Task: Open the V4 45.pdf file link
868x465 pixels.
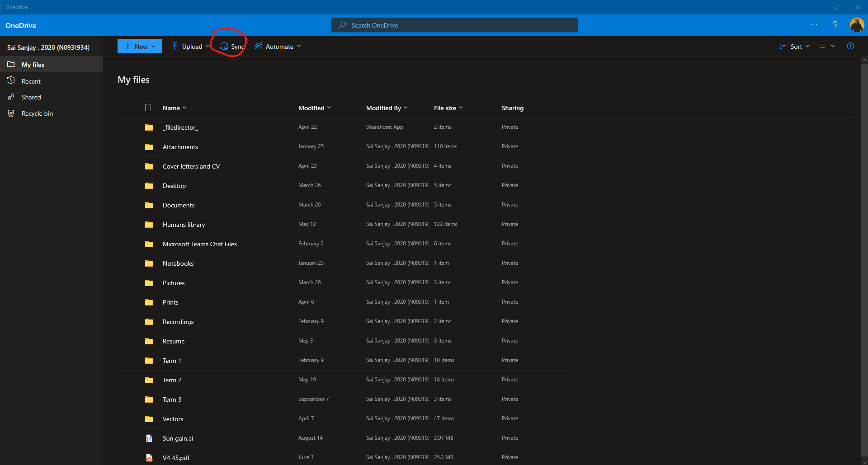Action: pyautogui.click(x=176, y=458)
